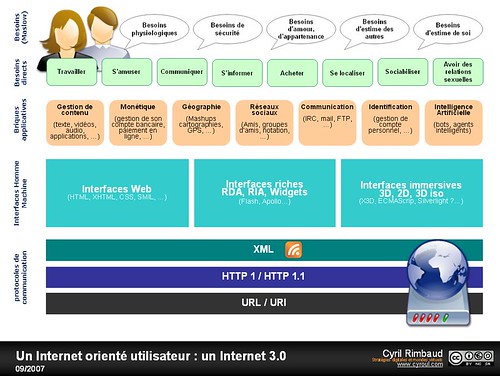The width and height of the screenshot is (500, 376).
Task: Select the Réseaux sociaux block
Action: point(264,123)
